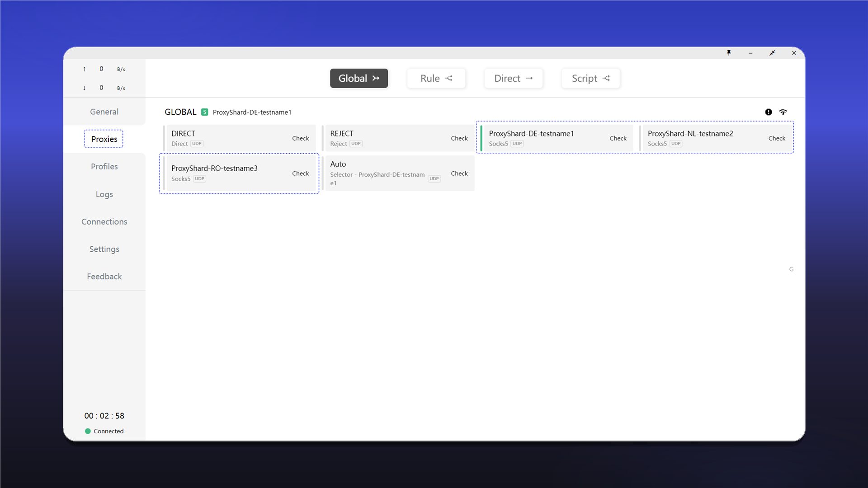
Task: Click the Connected status indicator
Action: click(104, 431)
